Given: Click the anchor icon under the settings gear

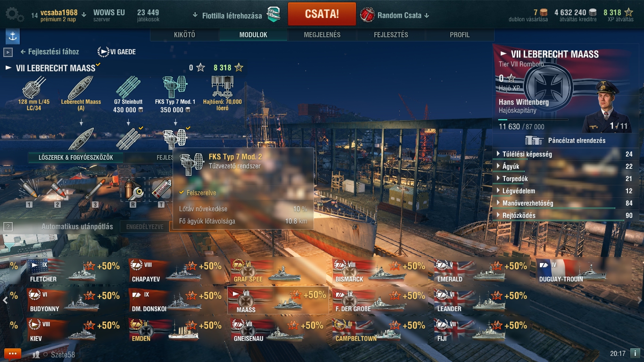Looking at the screenshot, I should (x=12, y=36).
